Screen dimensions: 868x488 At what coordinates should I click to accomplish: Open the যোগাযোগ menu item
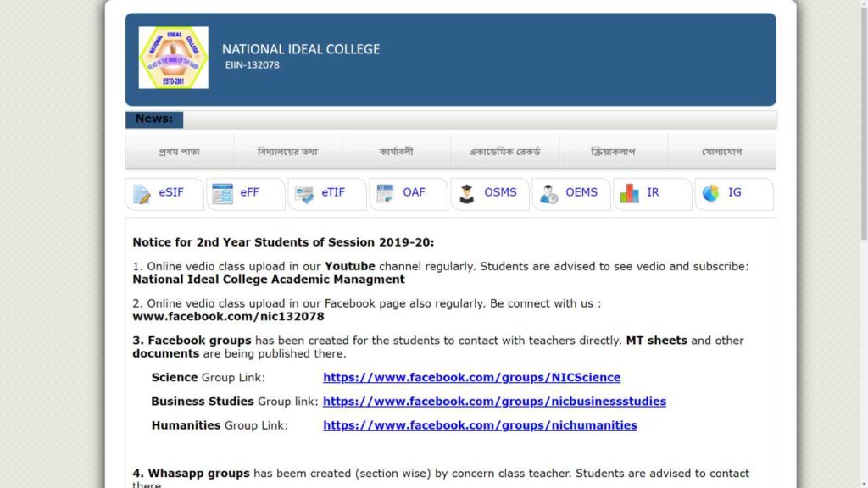click(x=721, y=150)
